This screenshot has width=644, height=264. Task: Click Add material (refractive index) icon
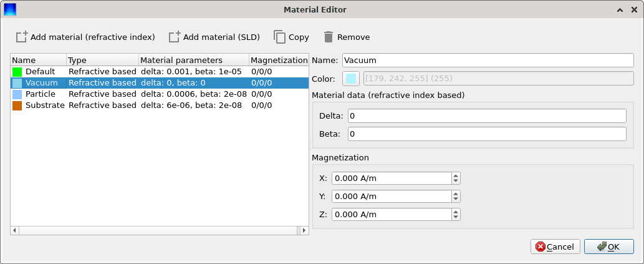22,37
